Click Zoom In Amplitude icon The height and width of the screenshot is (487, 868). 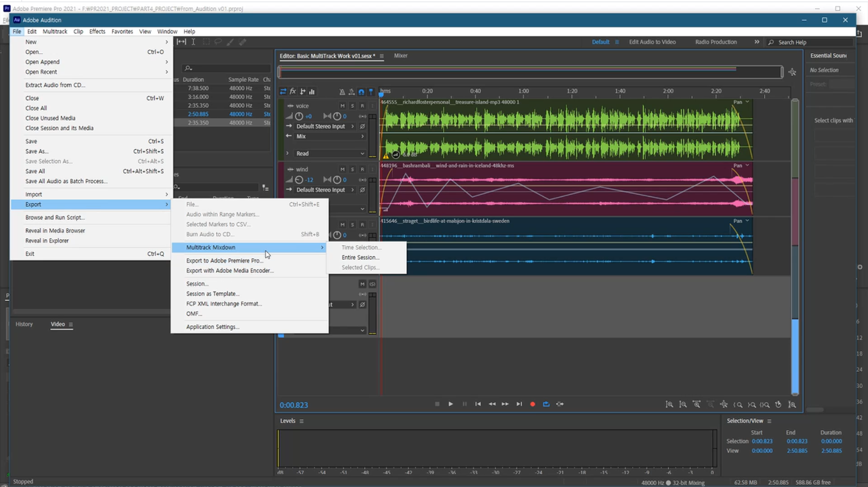(670, 404)
